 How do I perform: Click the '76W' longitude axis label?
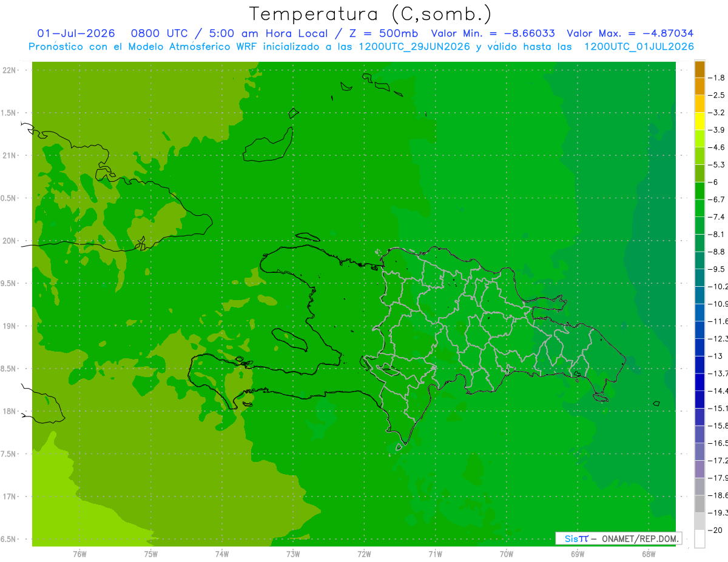79,554
